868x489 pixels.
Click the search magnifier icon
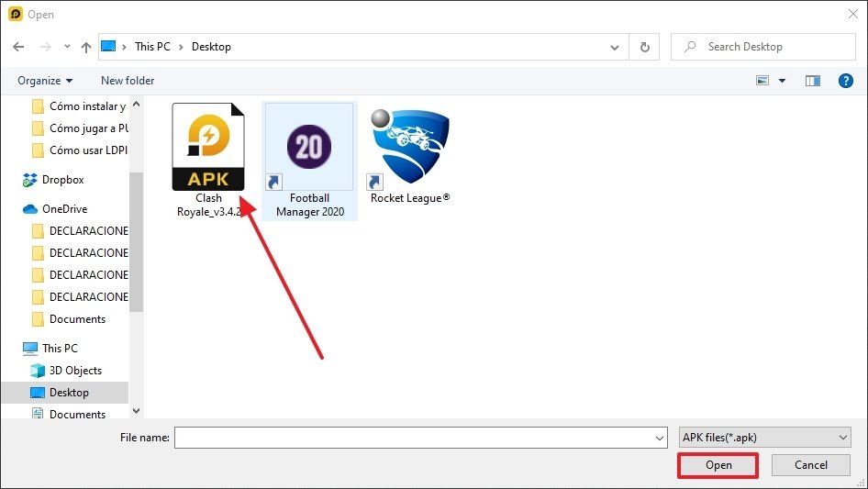[x=690, y=47]
